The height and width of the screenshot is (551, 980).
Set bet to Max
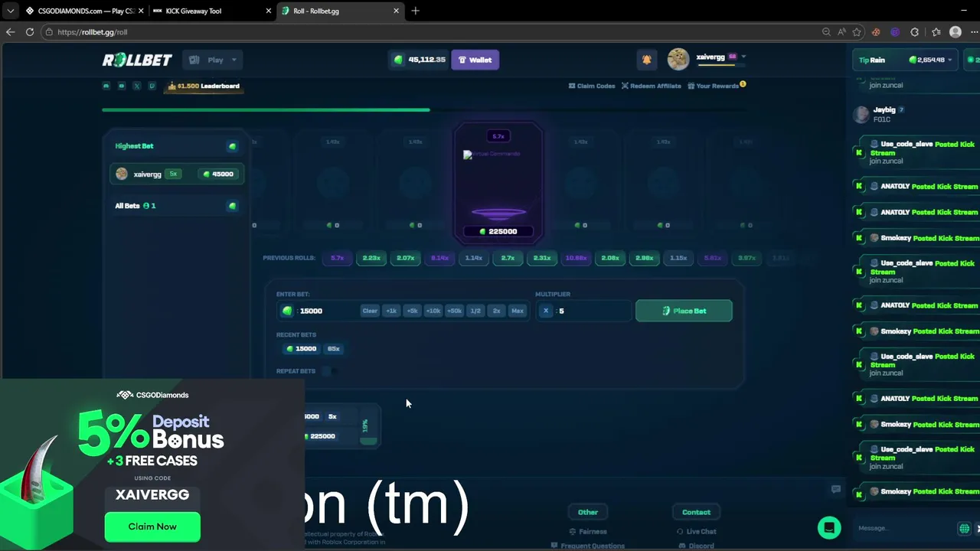518,311
